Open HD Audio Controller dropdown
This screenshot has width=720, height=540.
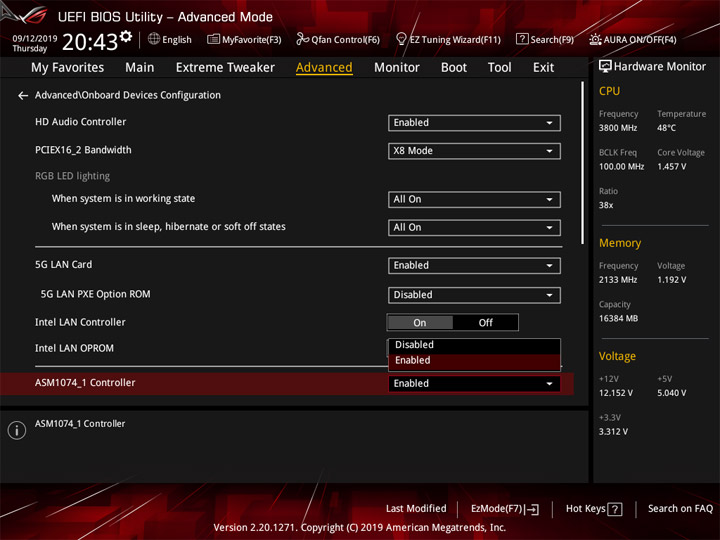tap(474, 123)
